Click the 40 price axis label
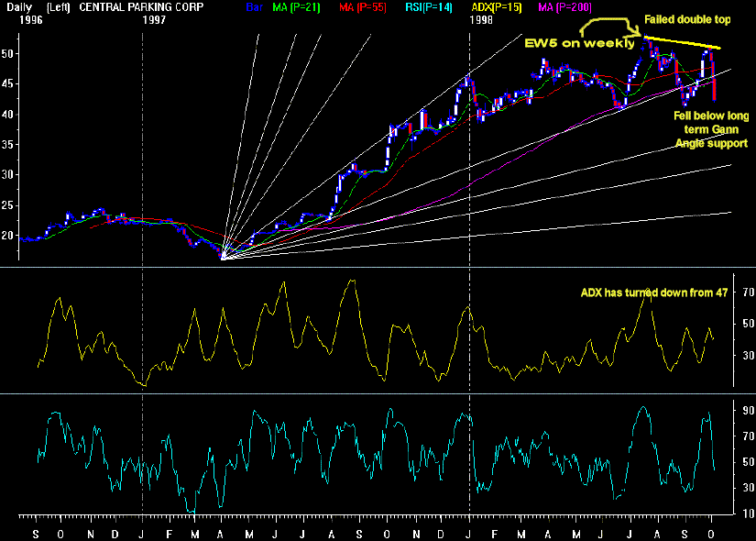756x541 pixels. click(7, 115)
